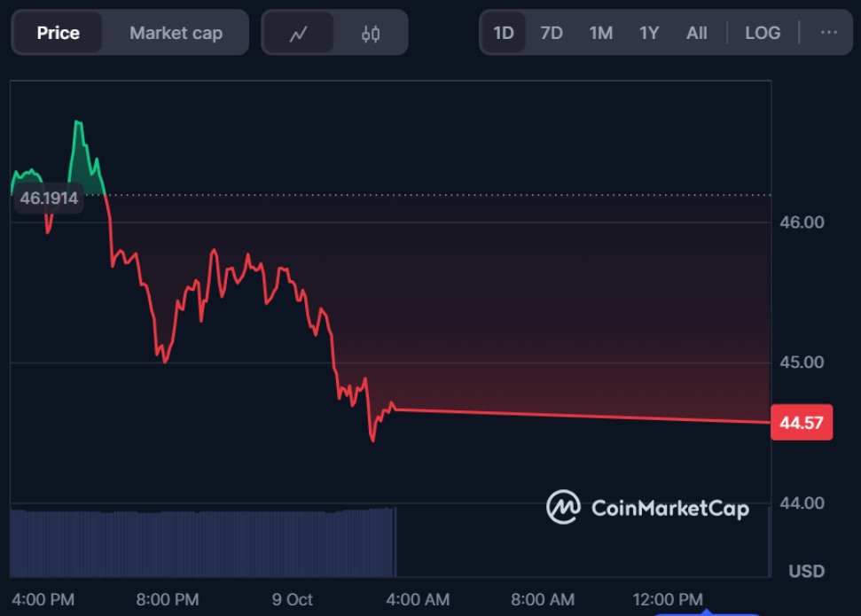Screen dimensions: 861x616
Task: Click the volume range slider handle at right
Action: (769, 542)
